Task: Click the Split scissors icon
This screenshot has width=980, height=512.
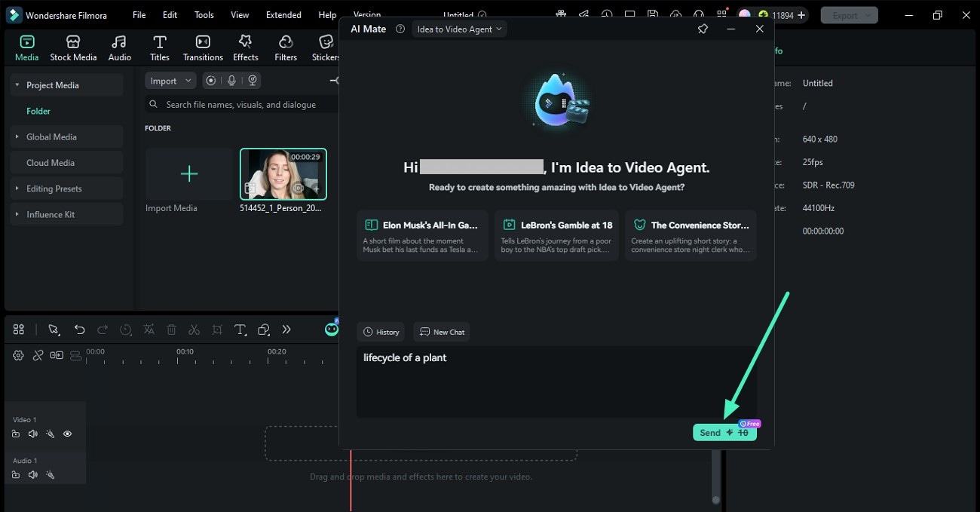Action: pos(194,330)
